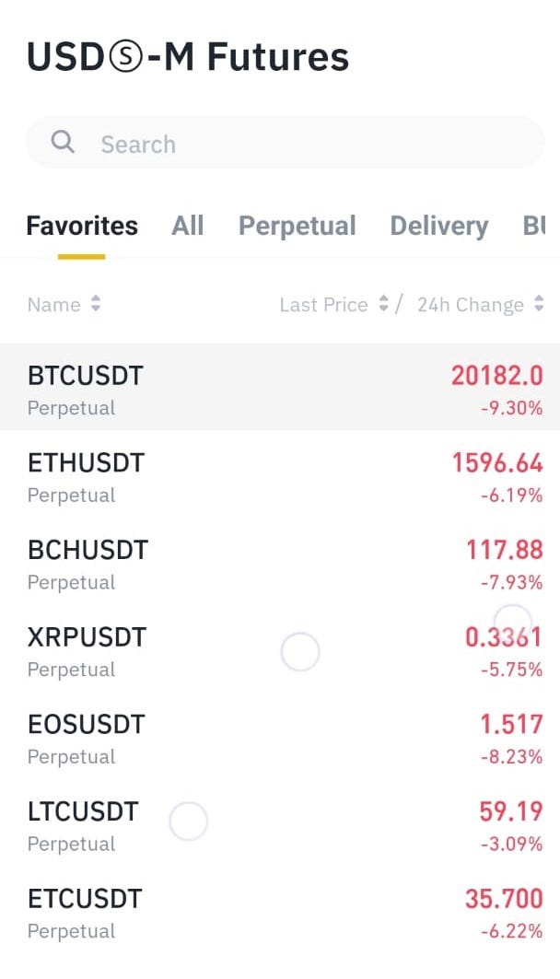Screen dimensions: 560x979
Task: Open BCHUSDT perpetual contract
Action: [276, 563]
